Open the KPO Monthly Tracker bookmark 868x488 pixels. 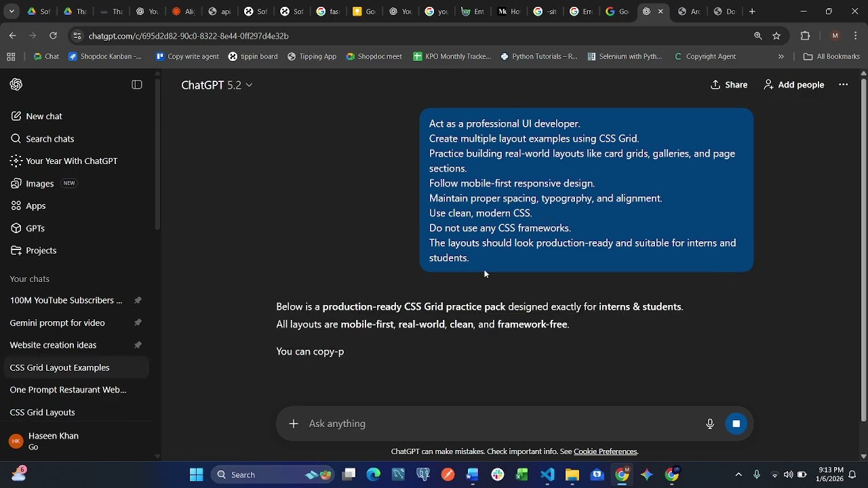[x=452, y=57]
